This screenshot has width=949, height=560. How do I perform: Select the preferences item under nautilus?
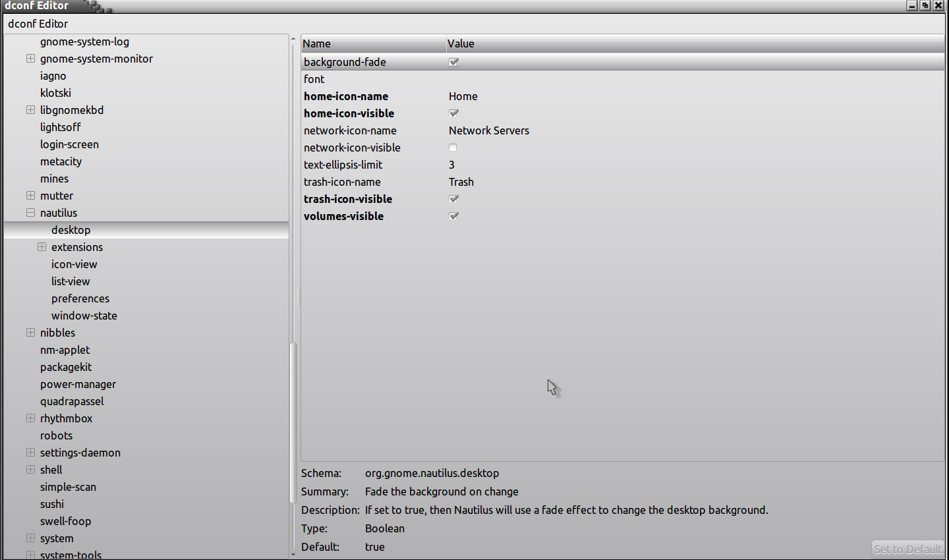coord(80,298)
